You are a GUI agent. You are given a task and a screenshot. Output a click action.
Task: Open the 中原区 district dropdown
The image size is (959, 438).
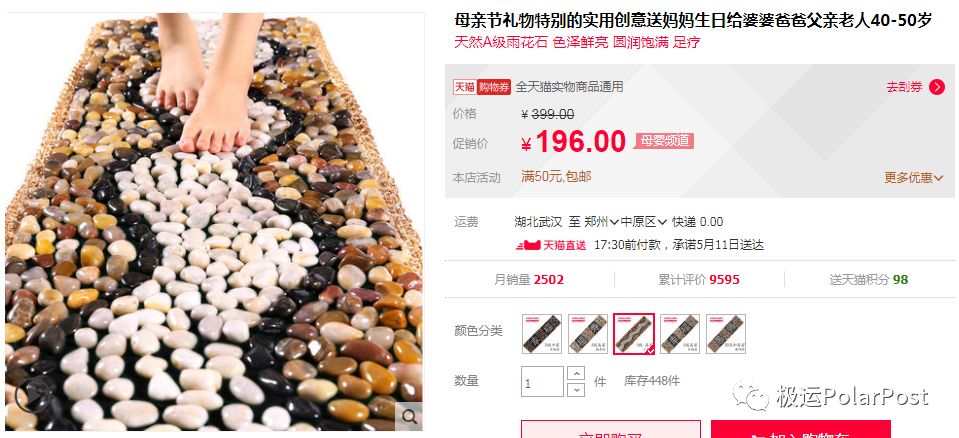pyautogui.click(x=645, y=221)
